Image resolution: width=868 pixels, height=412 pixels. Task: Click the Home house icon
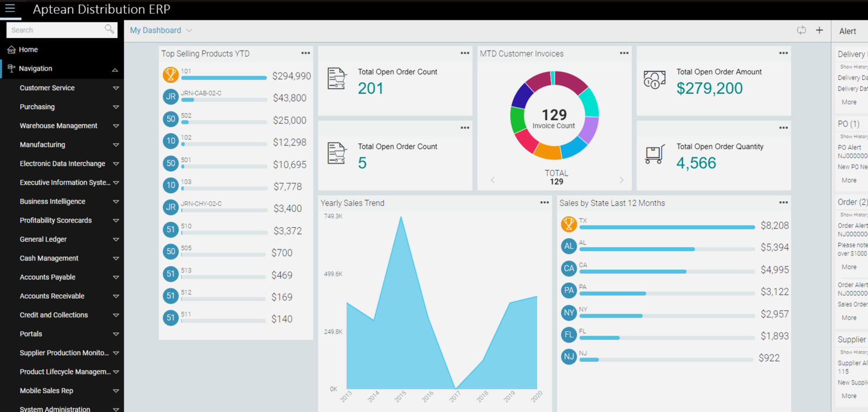[x=11, y=49]
